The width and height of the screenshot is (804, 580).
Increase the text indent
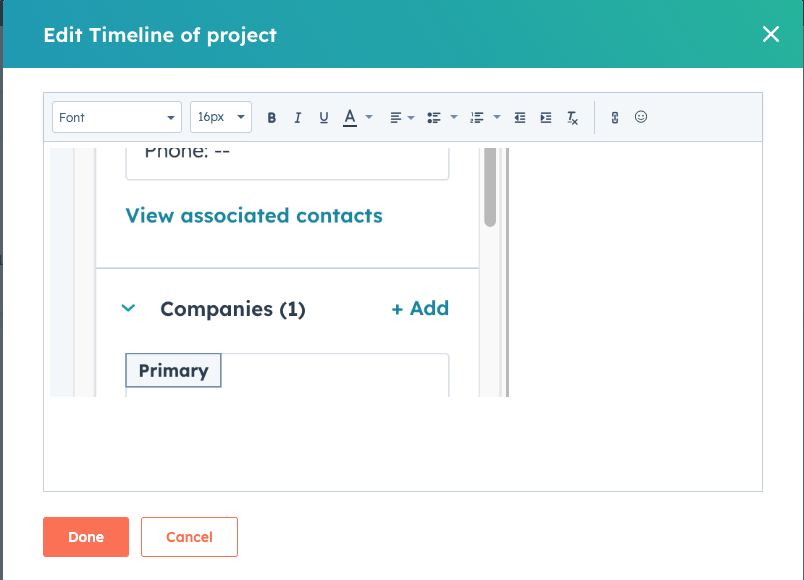coord(545,117)
